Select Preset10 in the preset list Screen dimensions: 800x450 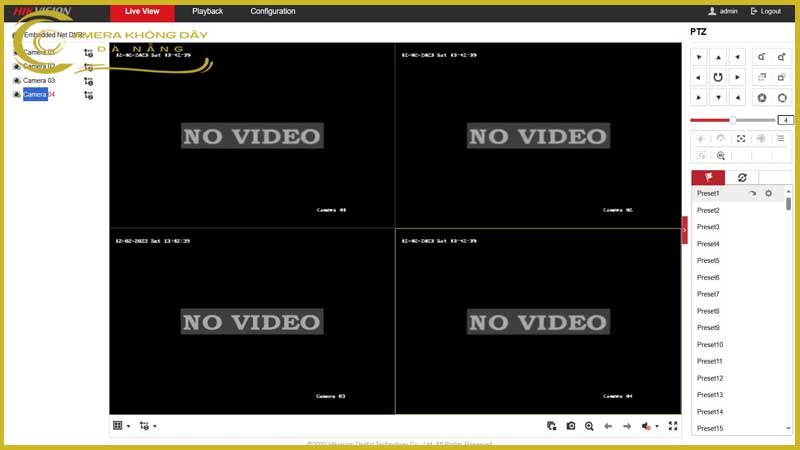[710, 345]
